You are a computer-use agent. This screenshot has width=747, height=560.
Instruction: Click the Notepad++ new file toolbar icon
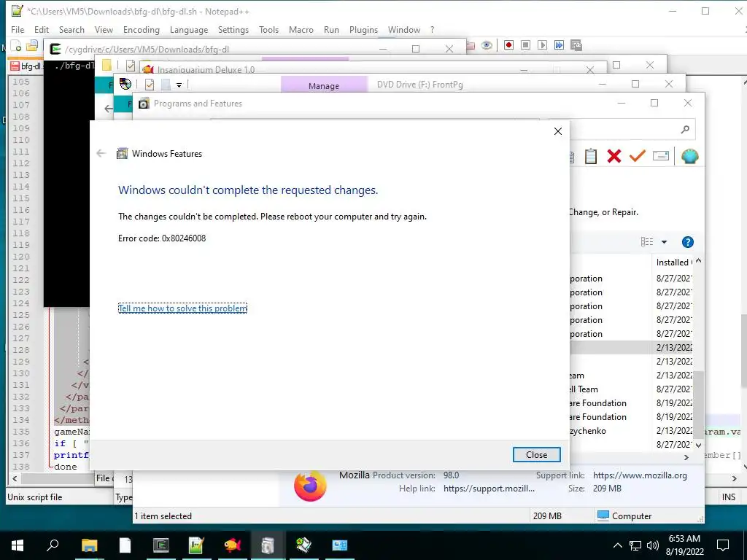coord(16,46)
